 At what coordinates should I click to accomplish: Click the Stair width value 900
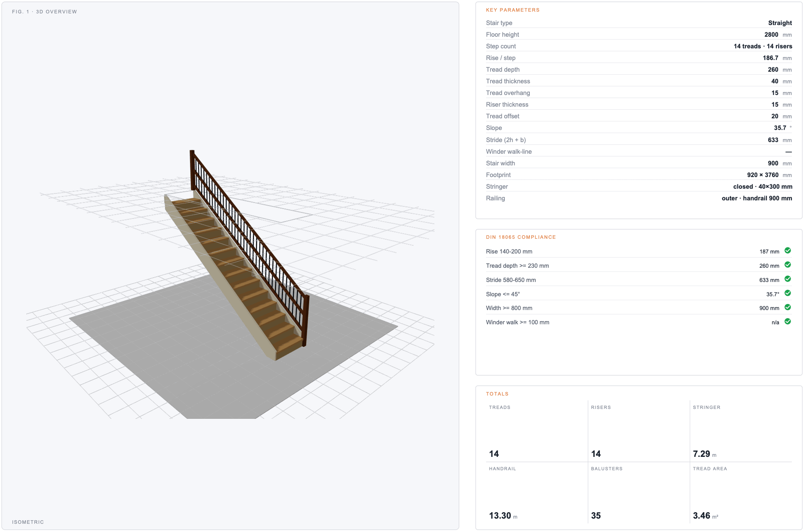[x=773, y=163]
